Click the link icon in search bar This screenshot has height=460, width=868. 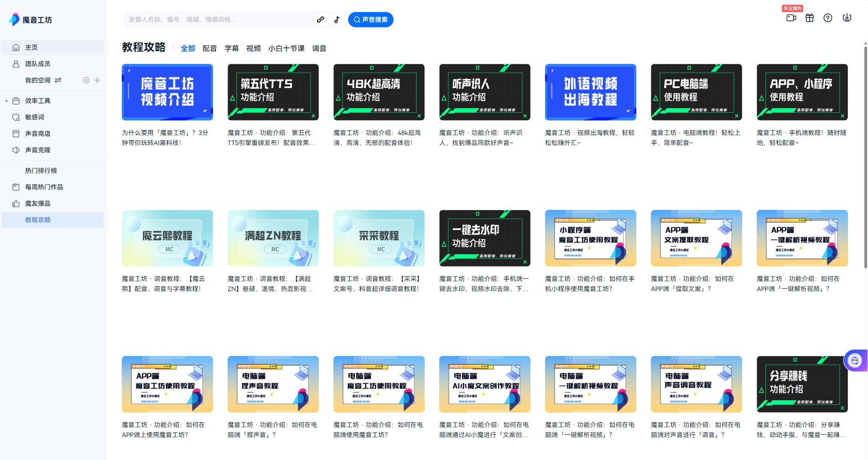(321, 20)
